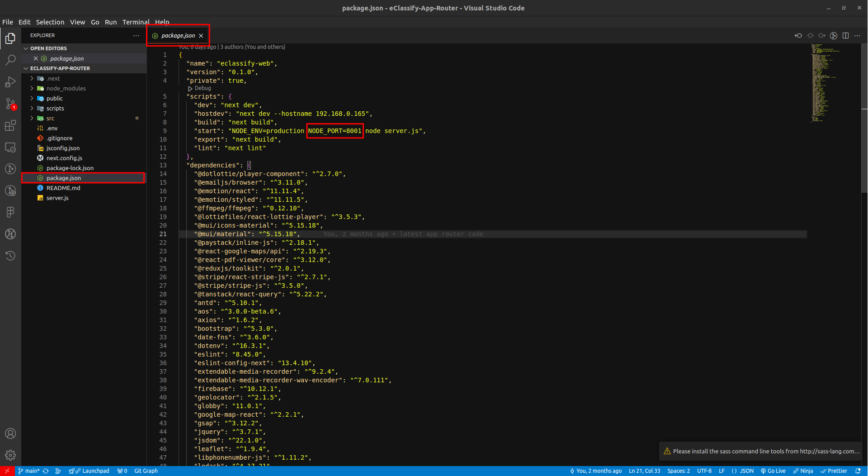
Task: Toggle the problems indicator in the status bar
Action: [x=121, y=471]
